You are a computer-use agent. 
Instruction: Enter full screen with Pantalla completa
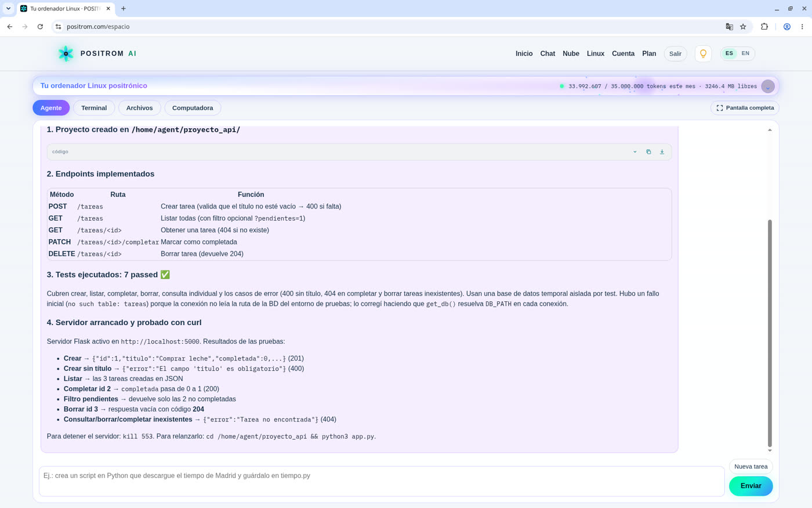tap(745, 108)
